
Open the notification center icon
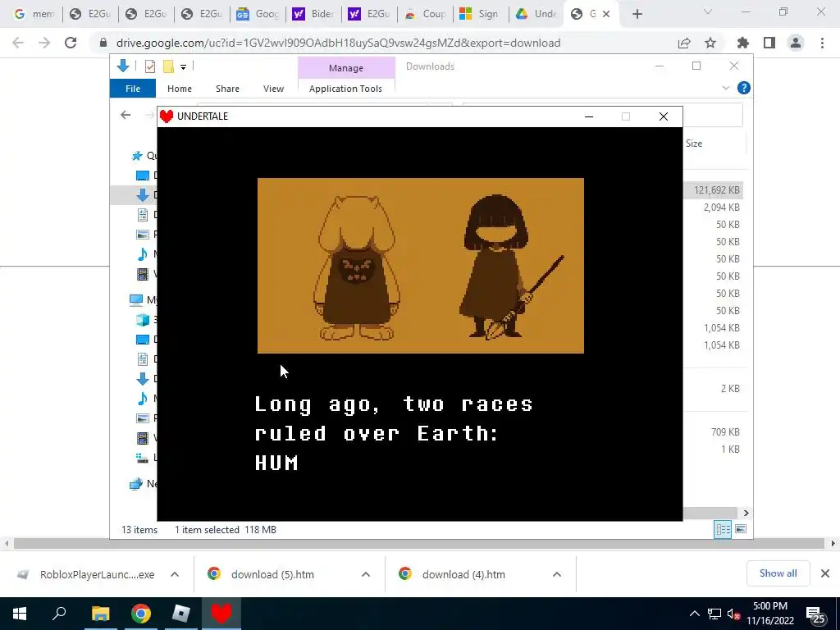816,615
